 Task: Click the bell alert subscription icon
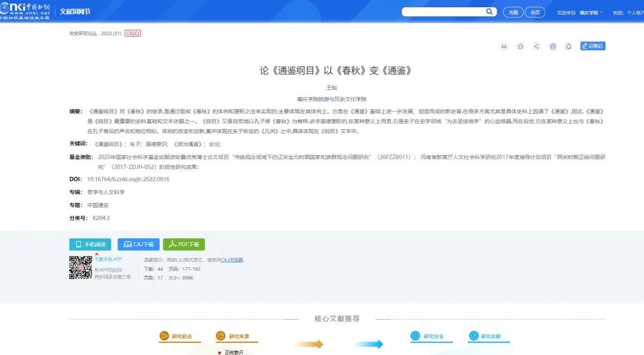coord(569,47)
